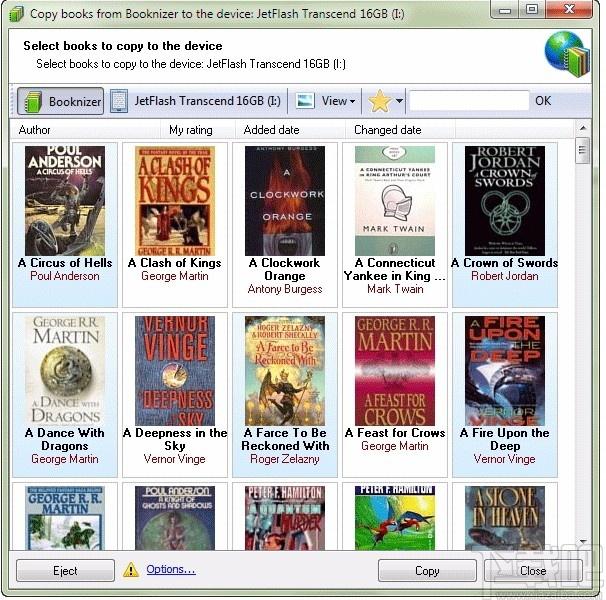Focus the search input field

click(469, 101)
